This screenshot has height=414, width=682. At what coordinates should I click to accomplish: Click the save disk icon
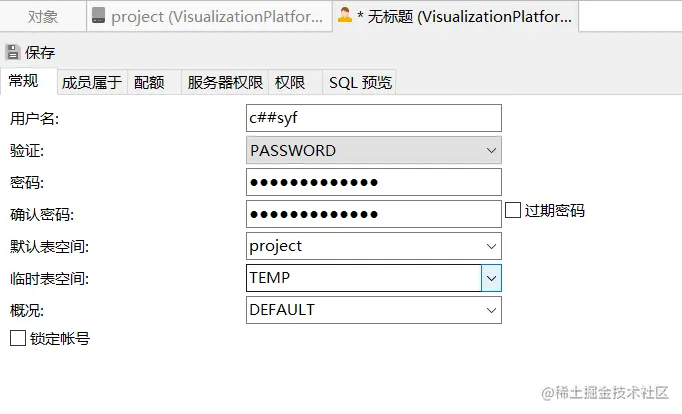point(13,53)
